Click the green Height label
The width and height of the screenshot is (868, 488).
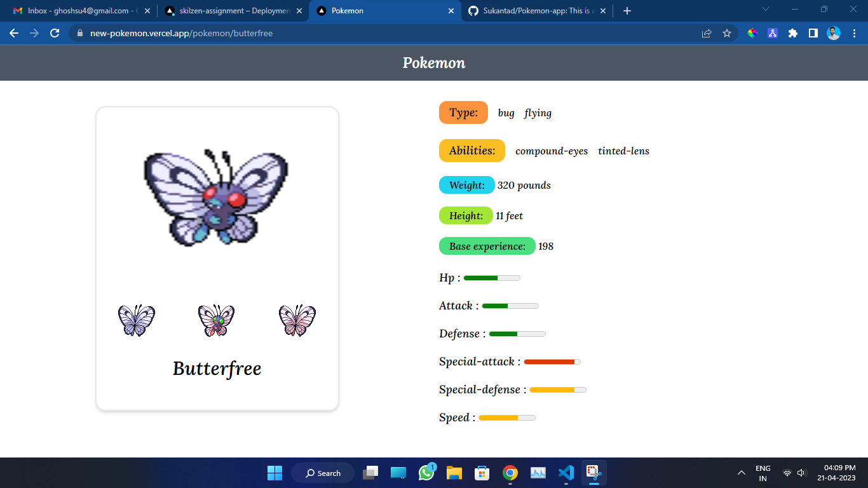(466, 215)
